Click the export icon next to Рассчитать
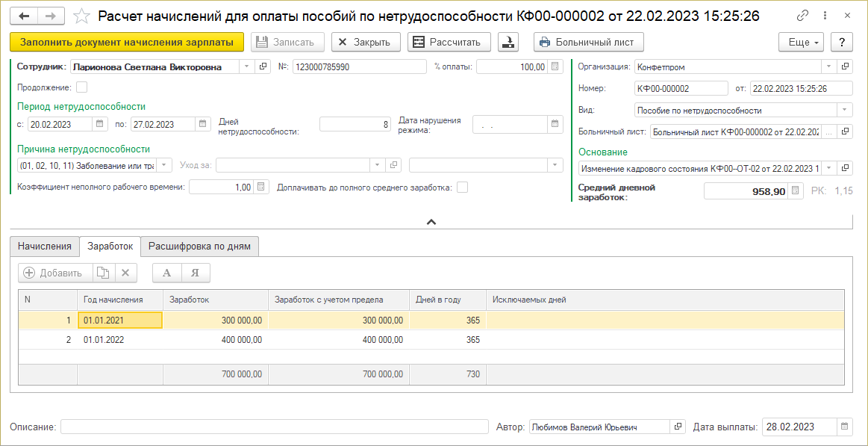This screenshot has width=868, height=446. coord(509,43)
